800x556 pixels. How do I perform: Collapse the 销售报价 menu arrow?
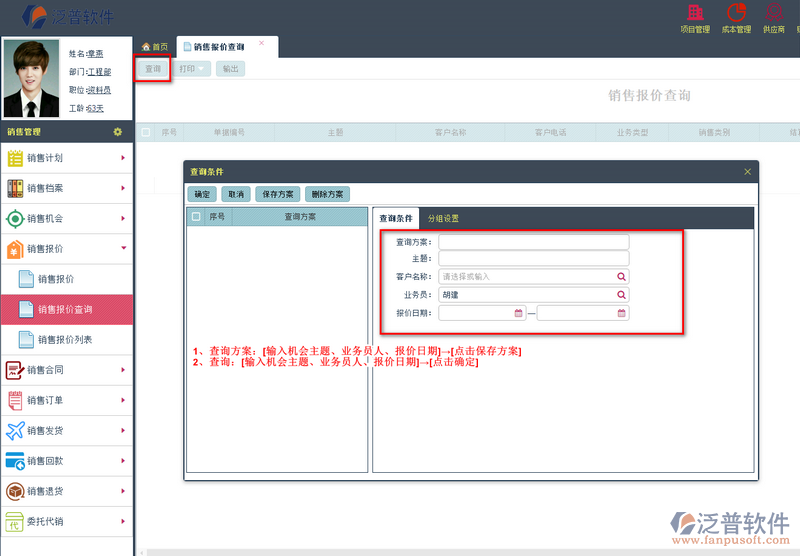point(123,248)
